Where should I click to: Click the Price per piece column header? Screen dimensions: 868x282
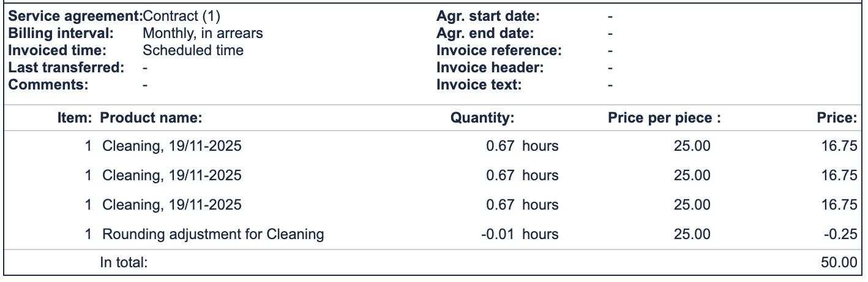[x=664, y=118]
